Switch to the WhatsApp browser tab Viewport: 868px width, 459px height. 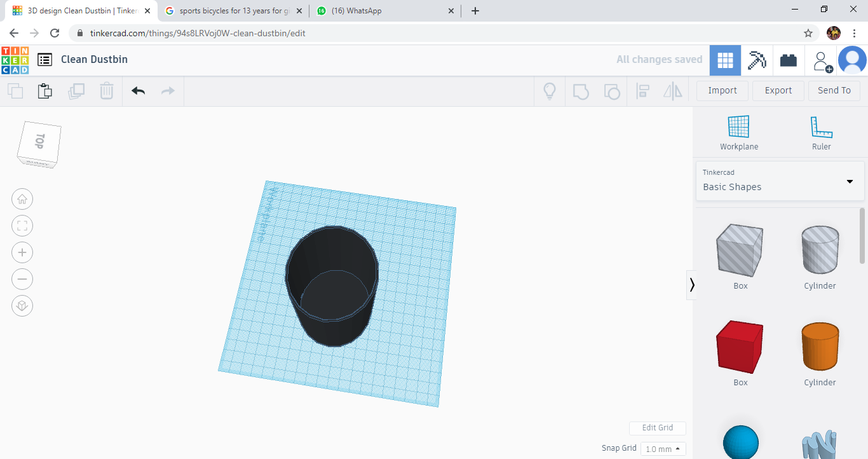coord(386,11)
